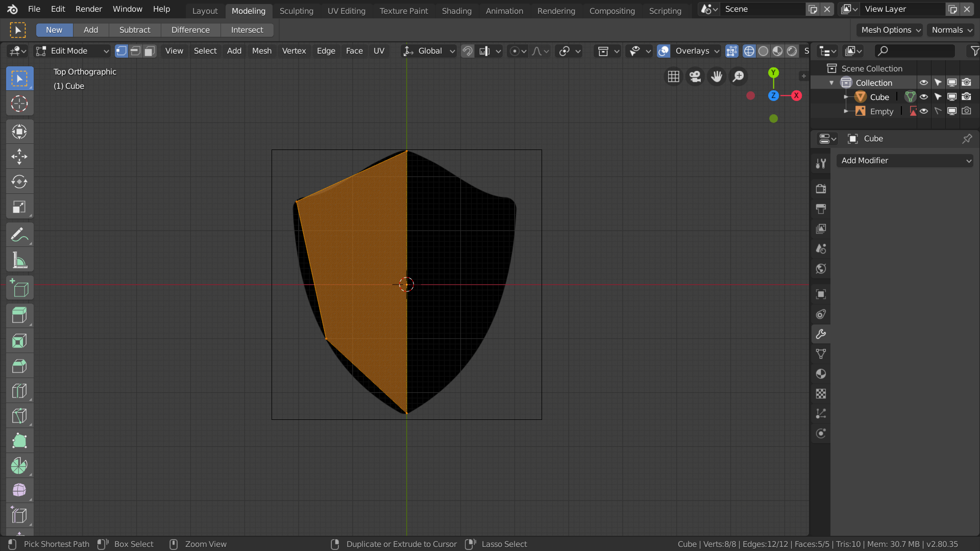The image size is (980, 551).
Task: Expand the Cube tree item
Action: pyautogui.click(x=846, y=97)
